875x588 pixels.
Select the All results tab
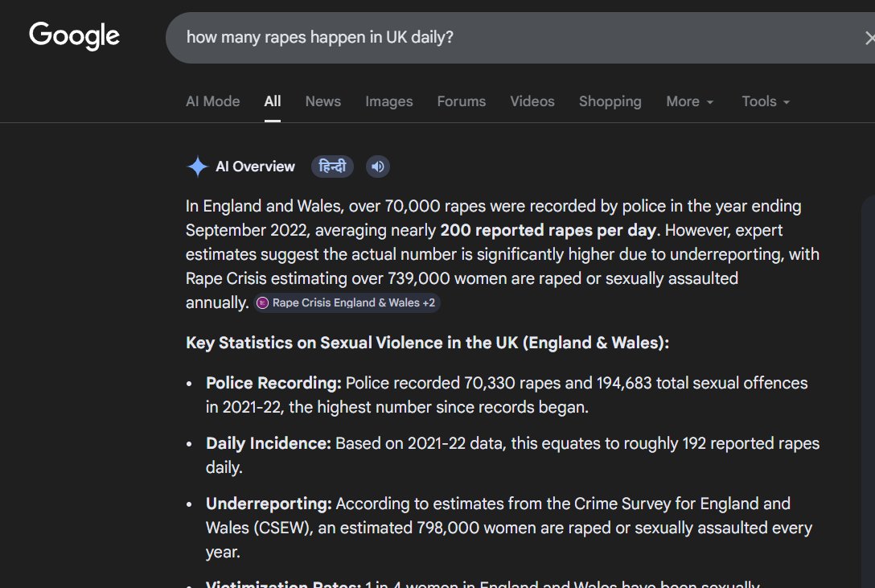[x=273, y=101]
